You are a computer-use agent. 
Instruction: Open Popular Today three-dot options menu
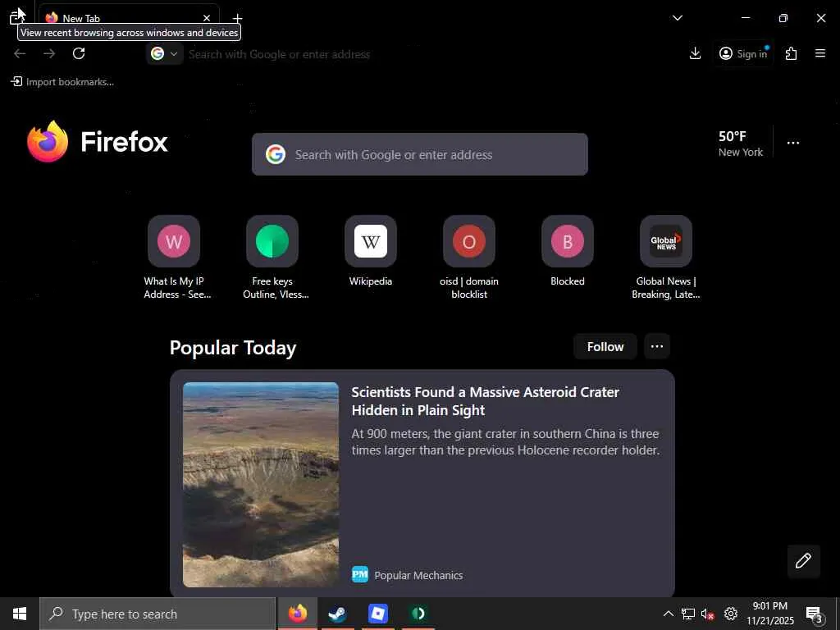pos(657,347)
